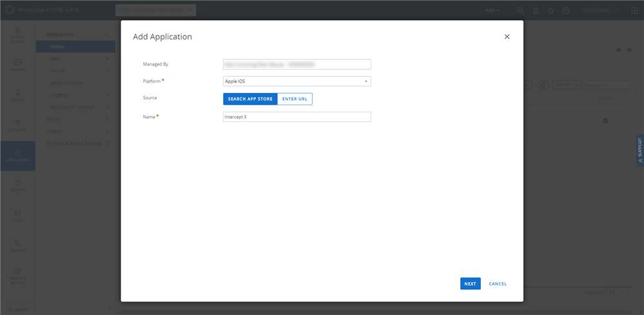
Task: Open the search magnifier icon in header
Action: coord(520,11)
